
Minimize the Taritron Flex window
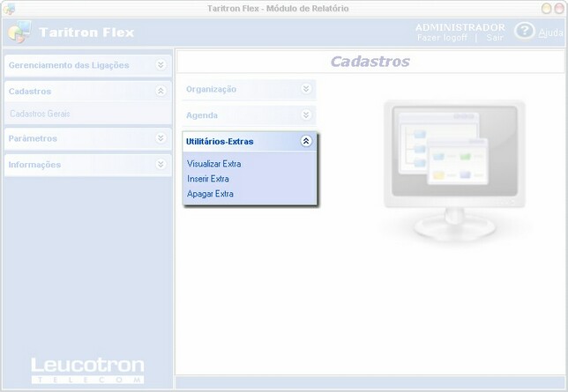point(546,8)
